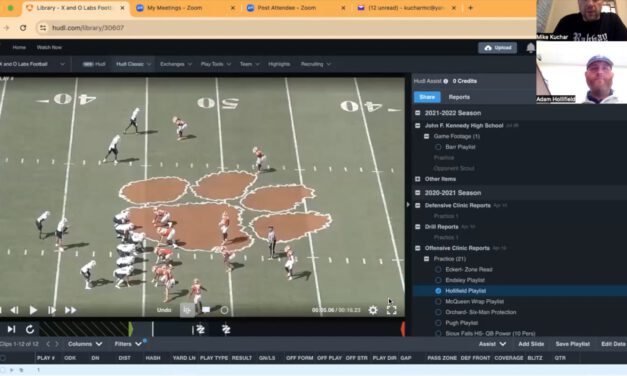Go to Highlights page
Image resolution: width=627 pixels, height=376 pixels.
tap(279, 64)
